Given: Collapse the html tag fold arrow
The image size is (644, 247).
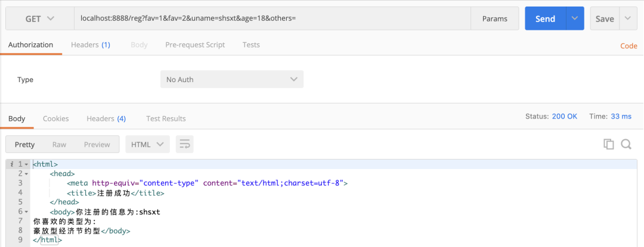Looking at the screenshot, I should point(27,164).
